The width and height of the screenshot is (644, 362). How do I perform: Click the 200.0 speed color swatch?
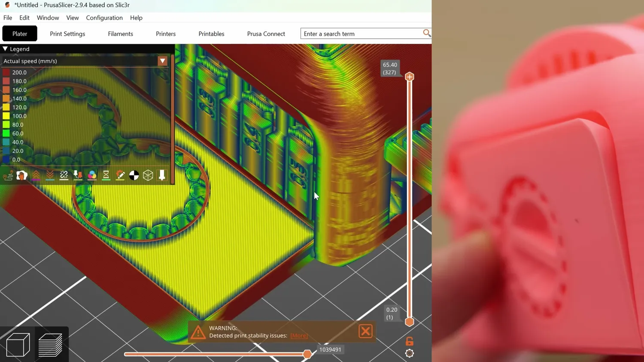6,72
